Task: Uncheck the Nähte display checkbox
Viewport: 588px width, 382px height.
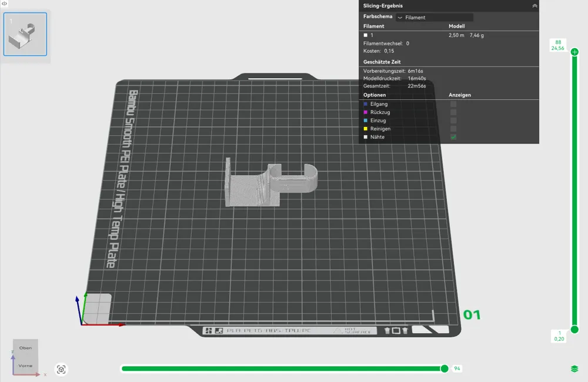Action: tap(453, 137)
